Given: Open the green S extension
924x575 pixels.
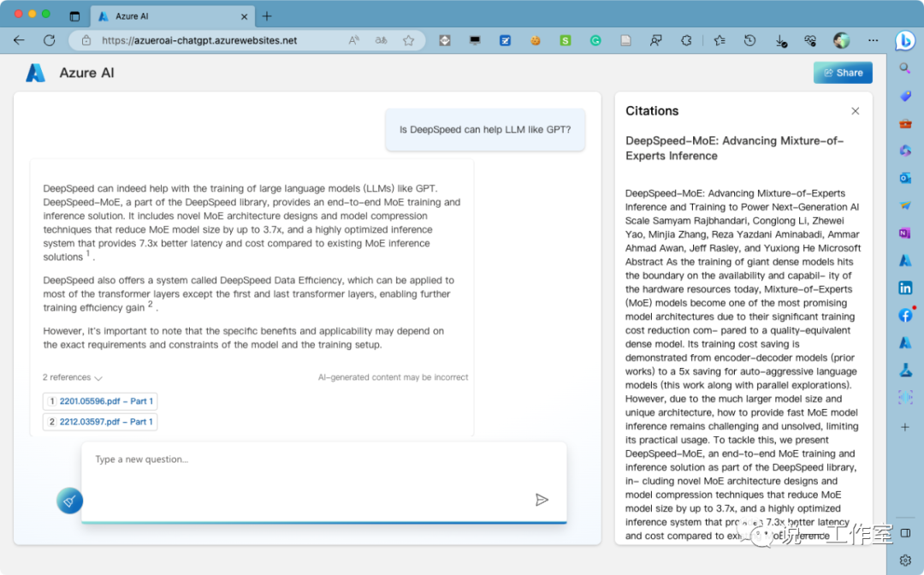Looking at the screenshot, I should pos(566,41).
